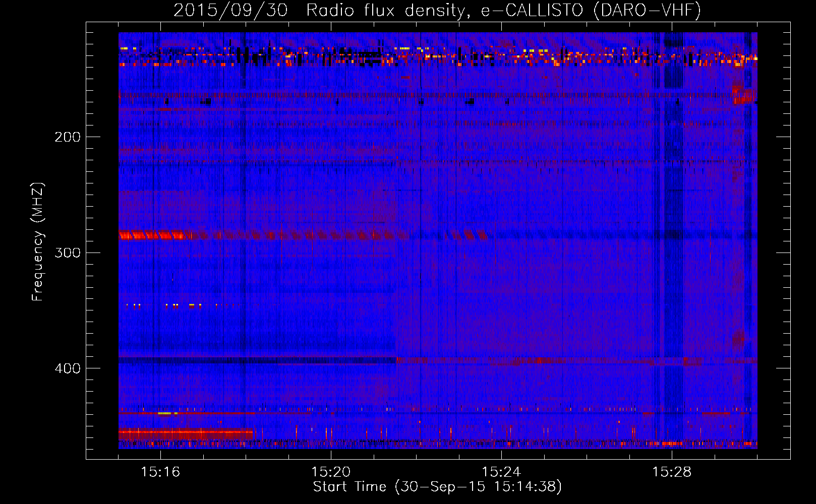Click the 15:28 time axis label
Viewport: 816px width, 504px height.
pyautogui.click(x=672, y=472)
